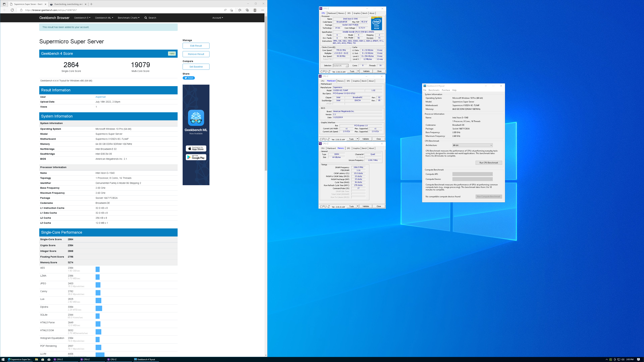Click the Set Baseline button
Image resolution: width=644 pixels, height=362 pixels.
pos(196,67)
